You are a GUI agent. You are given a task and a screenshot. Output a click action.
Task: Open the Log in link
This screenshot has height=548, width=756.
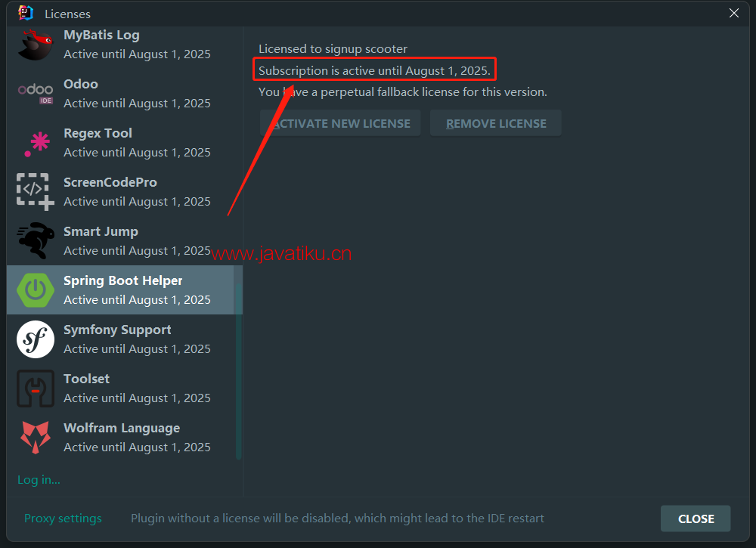tap(39, 480)
